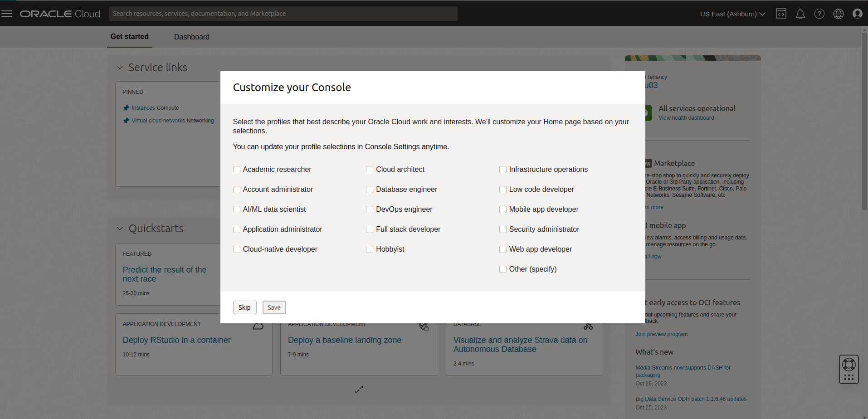Open Big Data Service ODH patch link
Screen dimensions: 868x419
coord(691,399)
